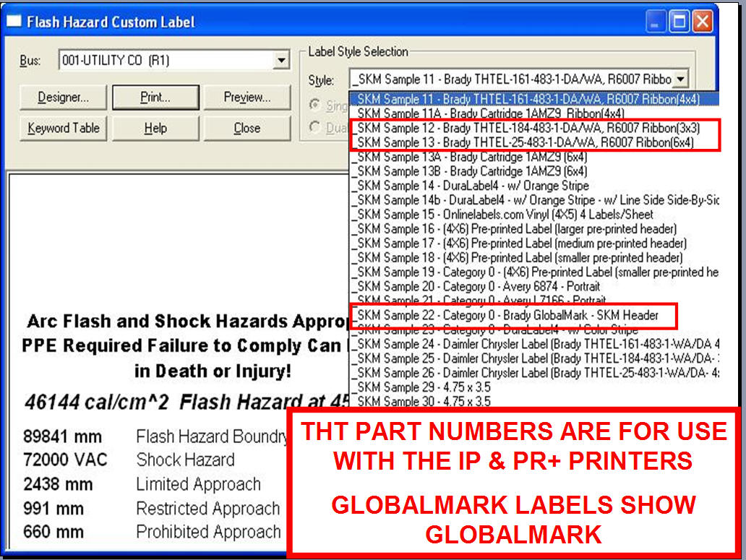746x560 pixels.
Task: Select the Single radio button
Action: tap(314, 105)
